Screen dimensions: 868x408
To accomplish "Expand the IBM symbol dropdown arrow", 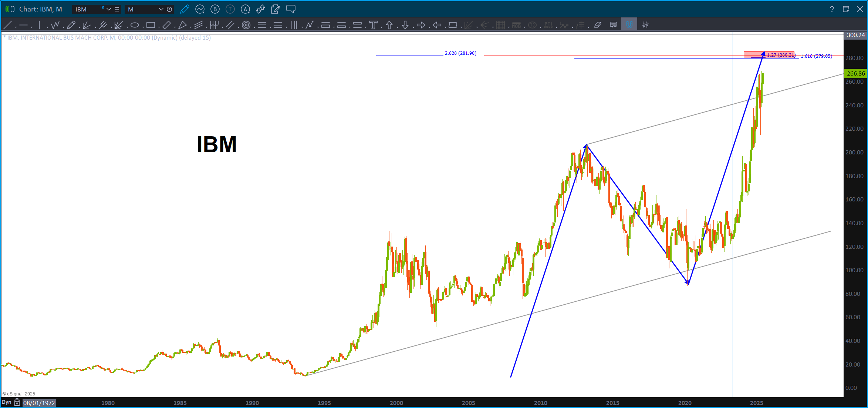I will tap(109, 9).
